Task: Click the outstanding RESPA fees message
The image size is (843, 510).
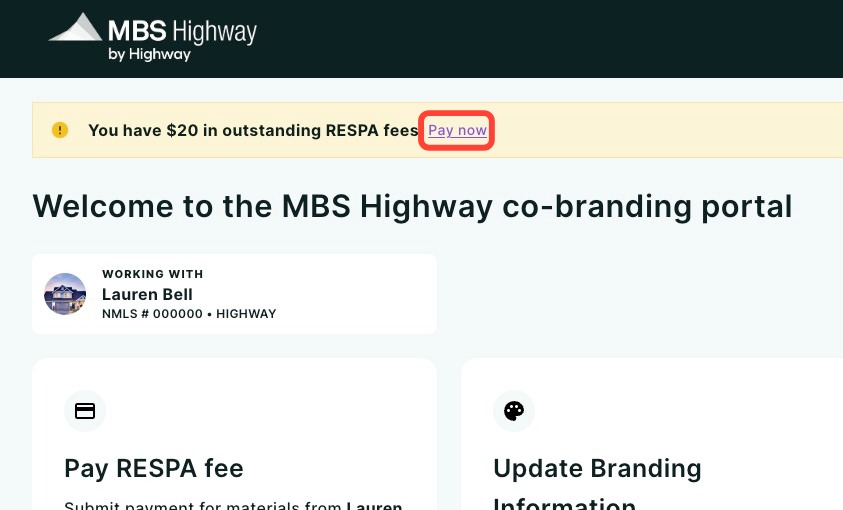Action: [253, 130]
